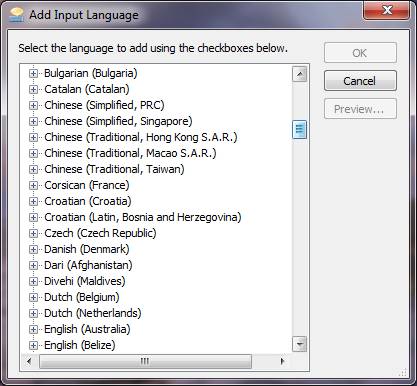
Task: Select Chinese (Simplified, Singapore) label
Action: 118,121
